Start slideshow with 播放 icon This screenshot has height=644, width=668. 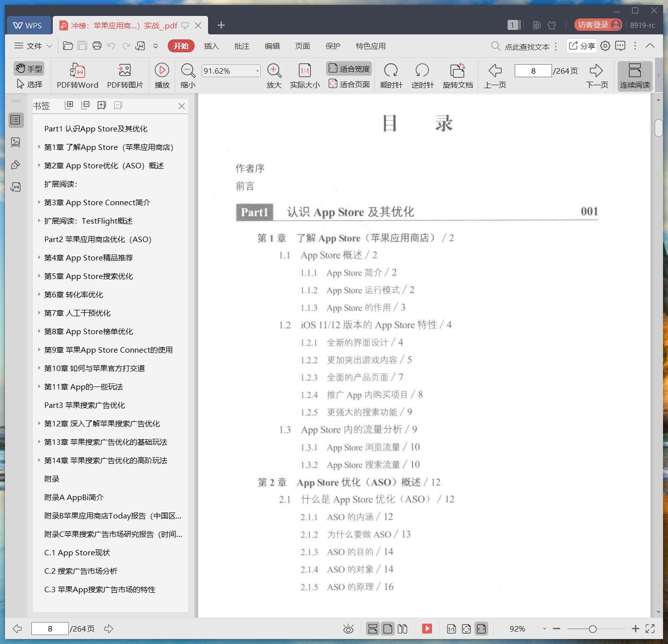pos(162,70)
